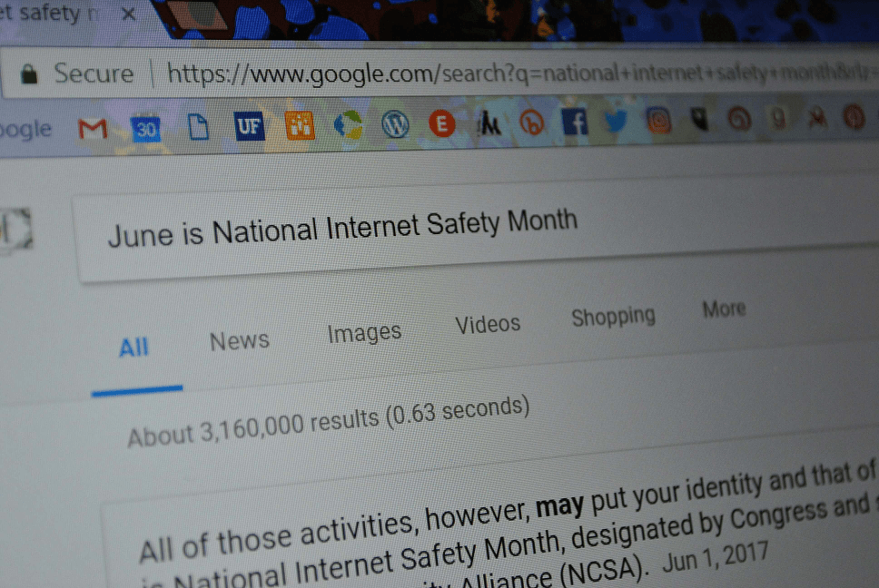
Task: Open the Gmail bookmark icon
Action: tap(93, 130)
